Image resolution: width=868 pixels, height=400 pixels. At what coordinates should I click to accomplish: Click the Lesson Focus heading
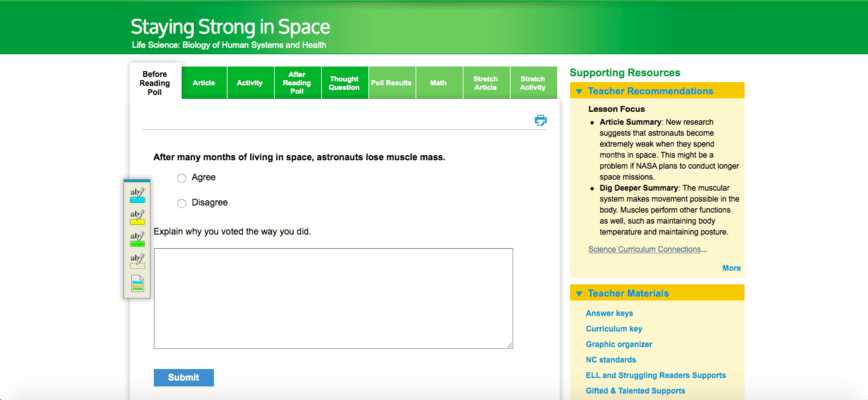617,109
